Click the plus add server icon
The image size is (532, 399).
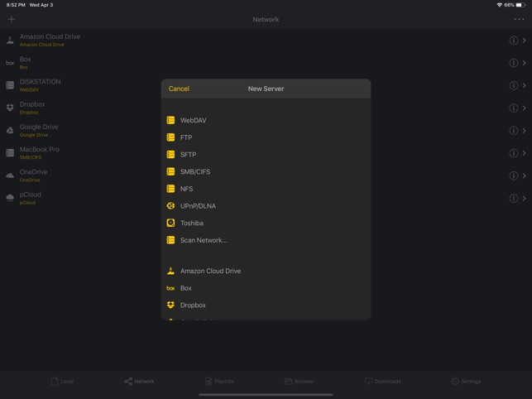12,19
